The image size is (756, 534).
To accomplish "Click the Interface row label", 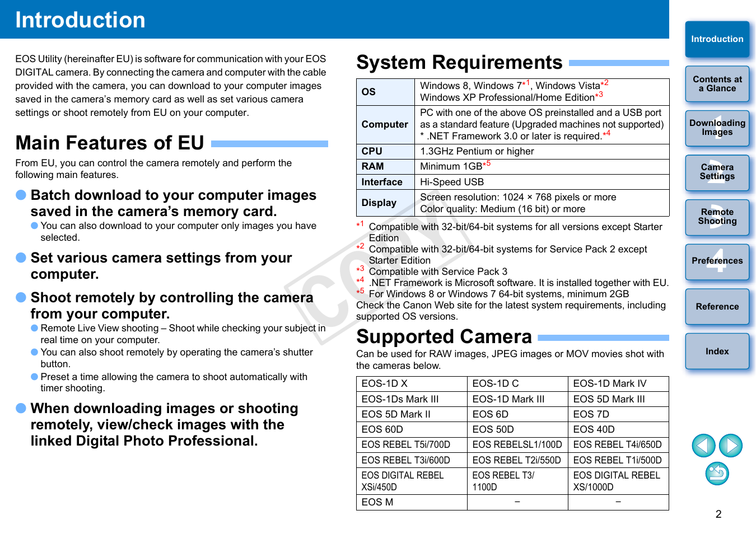I will click(385, 182).
